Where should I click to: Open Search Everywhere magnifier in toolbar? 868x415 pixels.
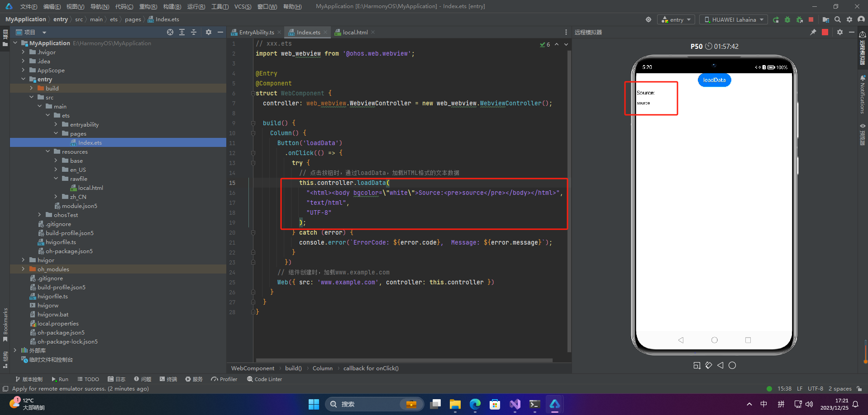coord(838,19)
